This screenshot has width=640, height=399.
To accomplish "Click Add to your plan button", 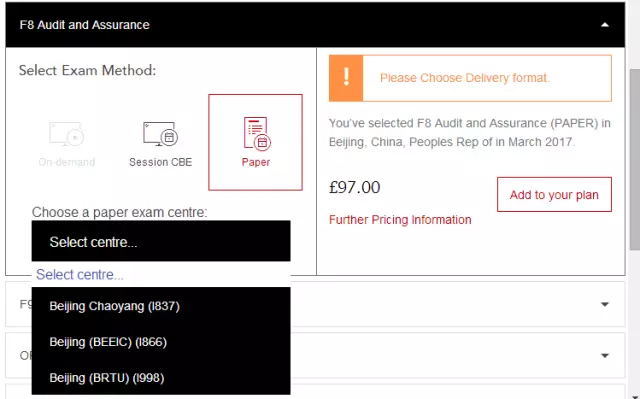I will pyautogui.click(x=554, y=195).
